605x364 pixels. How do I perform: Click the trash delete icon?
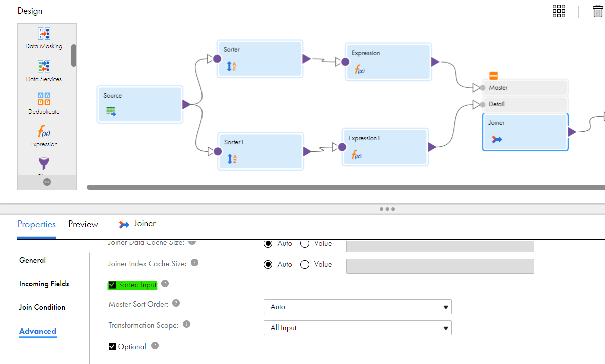[x=597, y=11]
